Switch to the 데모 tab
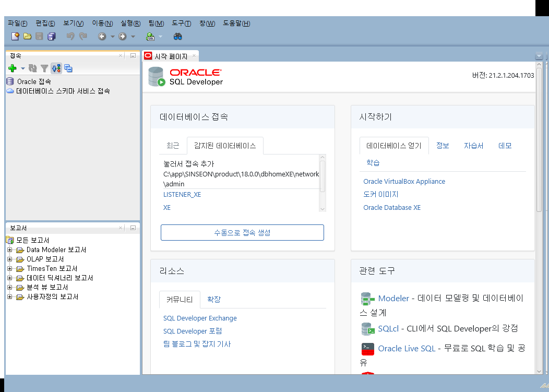The height and width of the screenshot is (392, 549). [x=505, y=146]
